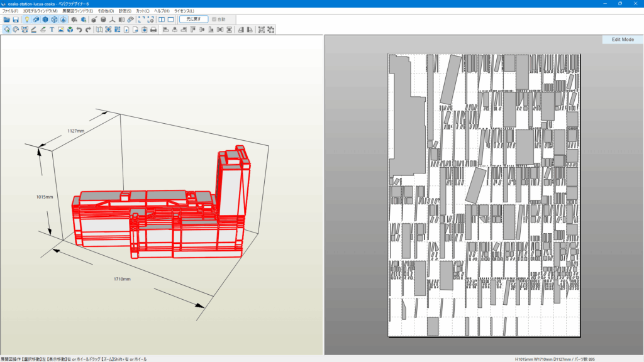This screenshot has width=644, height=362.
Task: Open the 3Dモデルウィンドウ(M) menu
Action: tap(40, 11)
